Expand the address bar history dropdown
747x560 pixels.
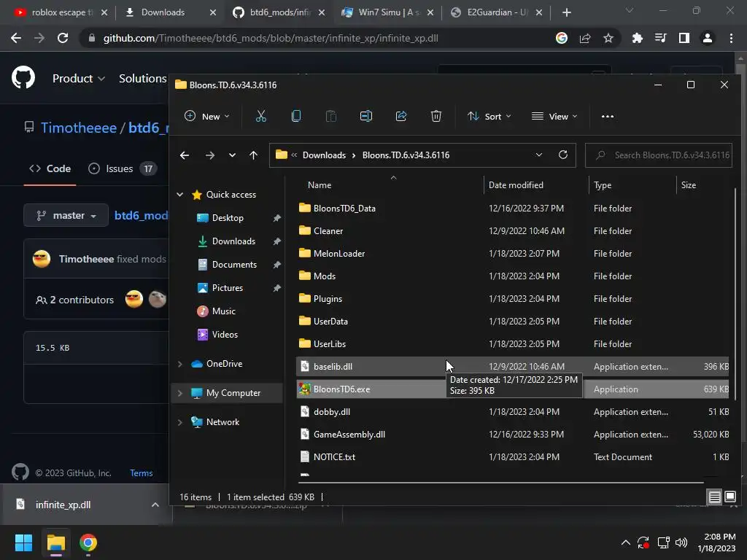(539, 155)
